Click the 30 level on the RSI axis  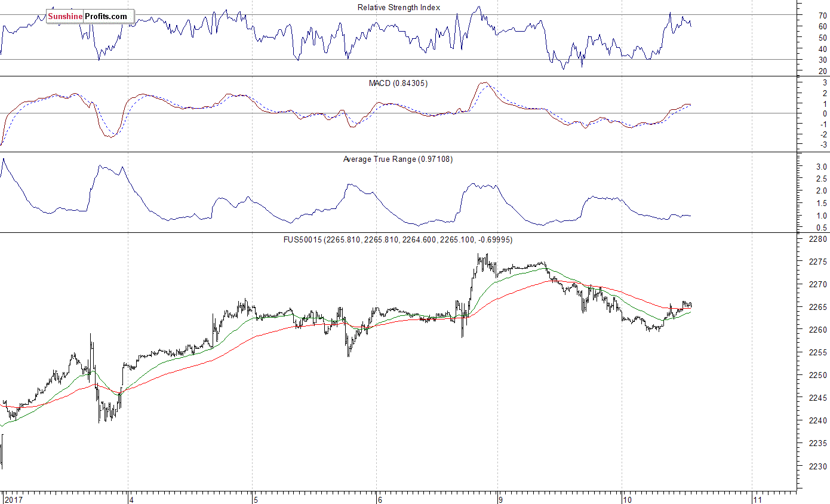823,60
